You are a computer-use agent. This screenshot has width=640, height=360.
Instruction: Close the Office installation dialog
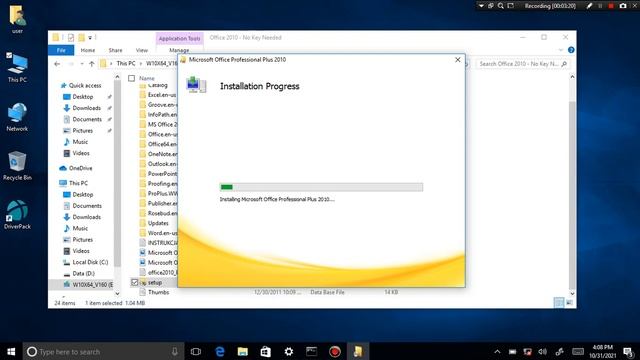point(458,60)
